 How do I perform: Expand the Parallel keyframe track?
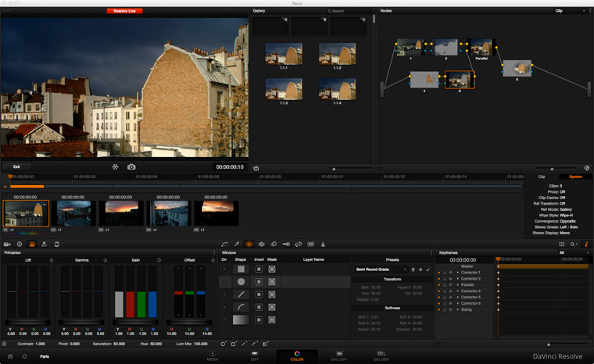tap(458, 285)
